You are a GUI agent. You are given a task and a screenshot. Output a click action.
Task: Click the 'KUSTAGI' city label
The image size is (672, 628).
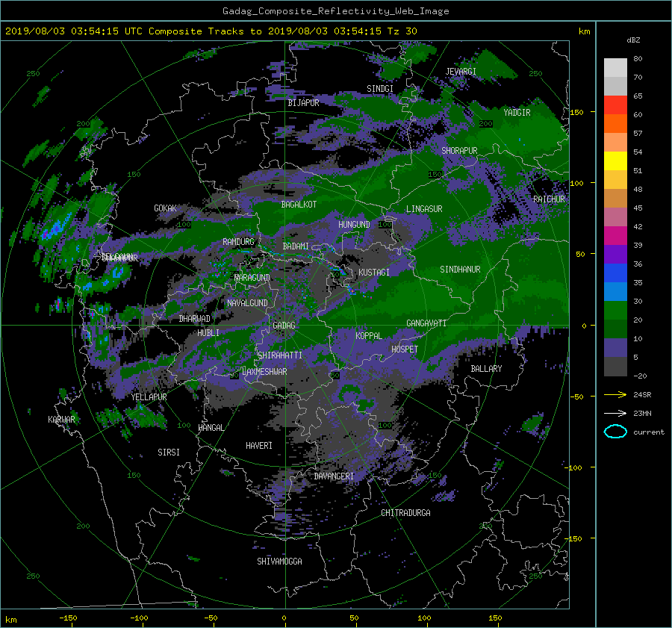click(x=374, y=273)
